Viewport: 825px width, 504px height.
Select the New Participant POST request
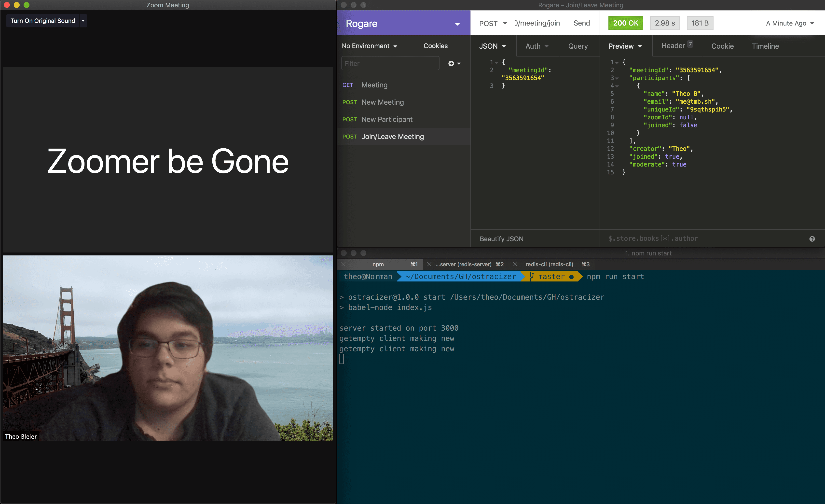point(387,120)
